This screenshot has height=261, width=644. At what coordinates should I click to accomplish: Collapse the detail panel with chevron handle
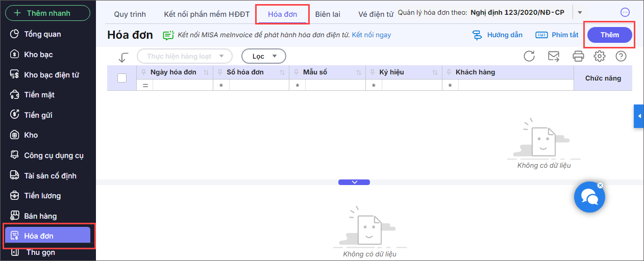pos(354,182)
